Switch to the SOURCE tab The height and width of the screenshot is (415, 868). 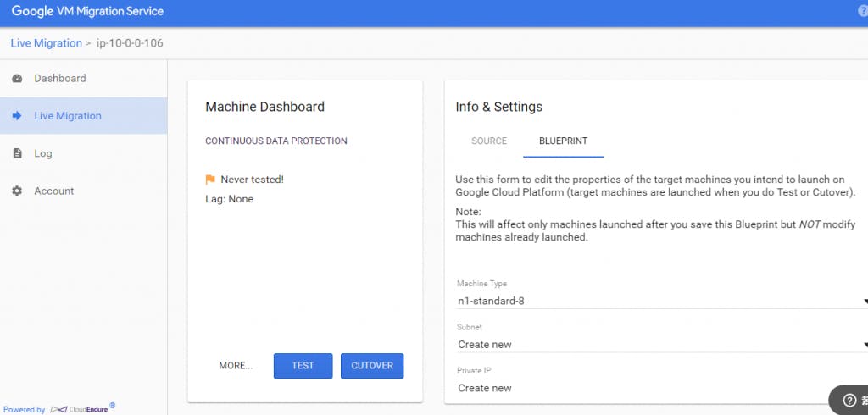tap(489, 141)
